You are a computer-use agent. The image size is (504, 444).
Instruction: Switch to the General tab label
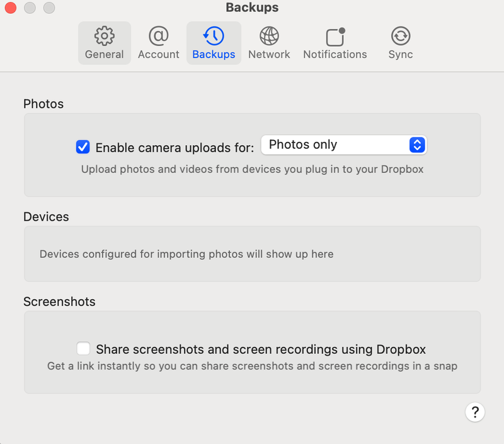[x=104, y=54]
